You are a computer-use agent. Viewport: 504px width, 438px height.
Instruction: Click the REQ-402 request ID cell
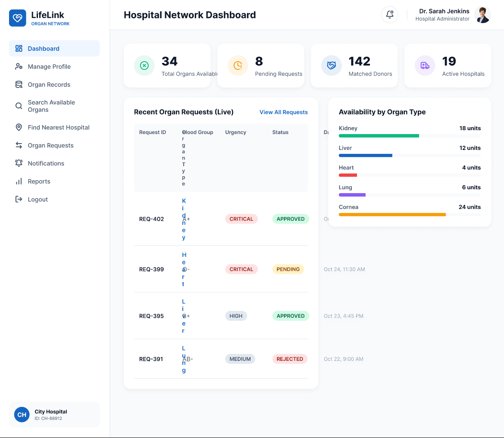pos(151,219)
